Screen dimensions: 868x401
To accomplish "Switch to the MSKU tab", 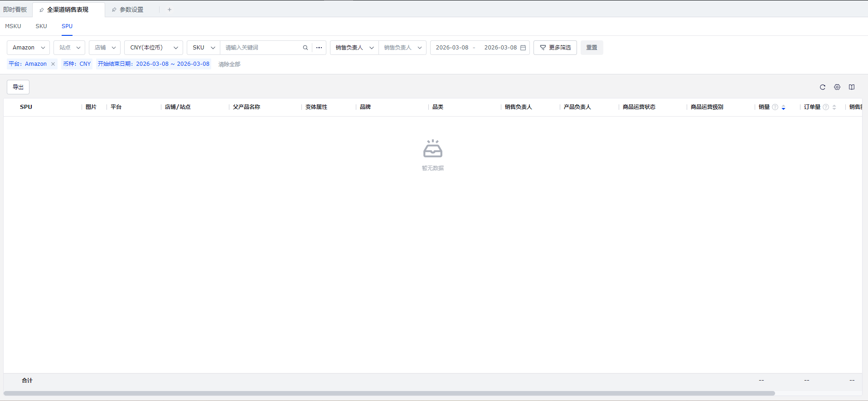I will click(x=13, y=26).
